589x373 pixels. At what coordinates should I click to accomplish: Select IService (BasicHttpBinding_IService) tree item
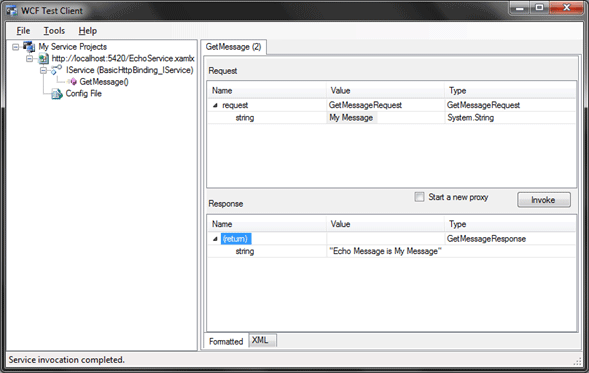(130, 70)
